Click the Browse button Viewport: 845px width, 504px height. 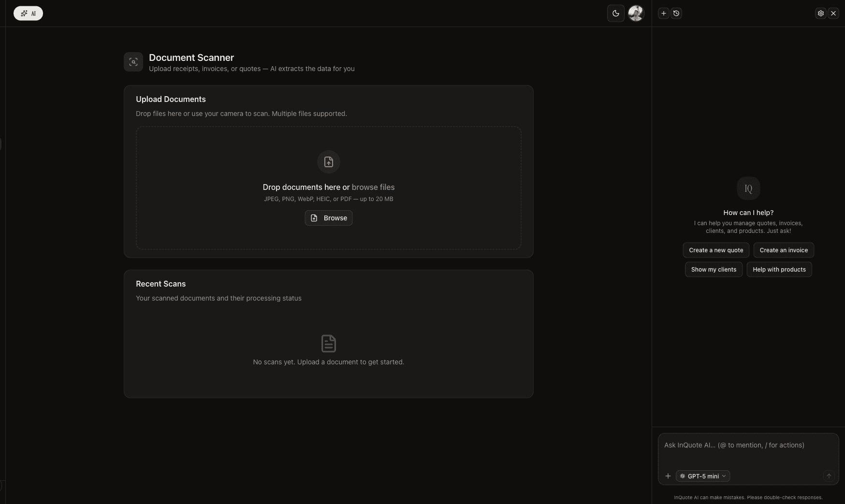pos(329,218)
